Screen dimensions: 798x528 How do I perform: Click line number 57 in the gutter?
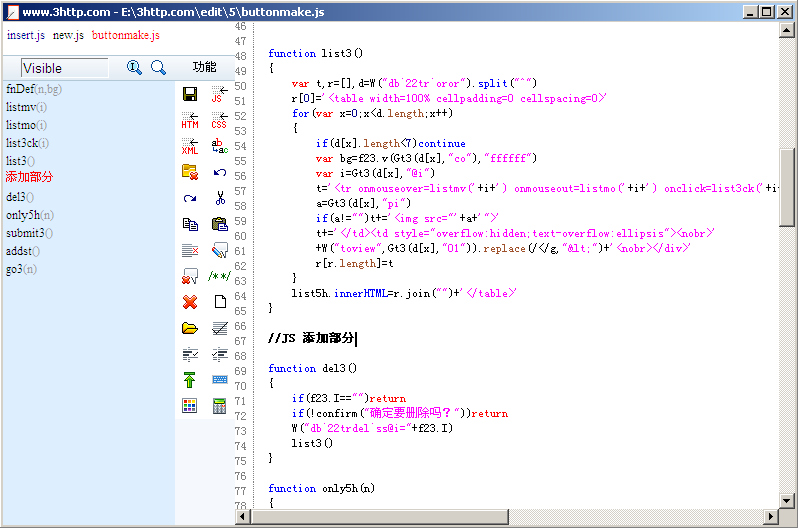(x=240, y=191)
